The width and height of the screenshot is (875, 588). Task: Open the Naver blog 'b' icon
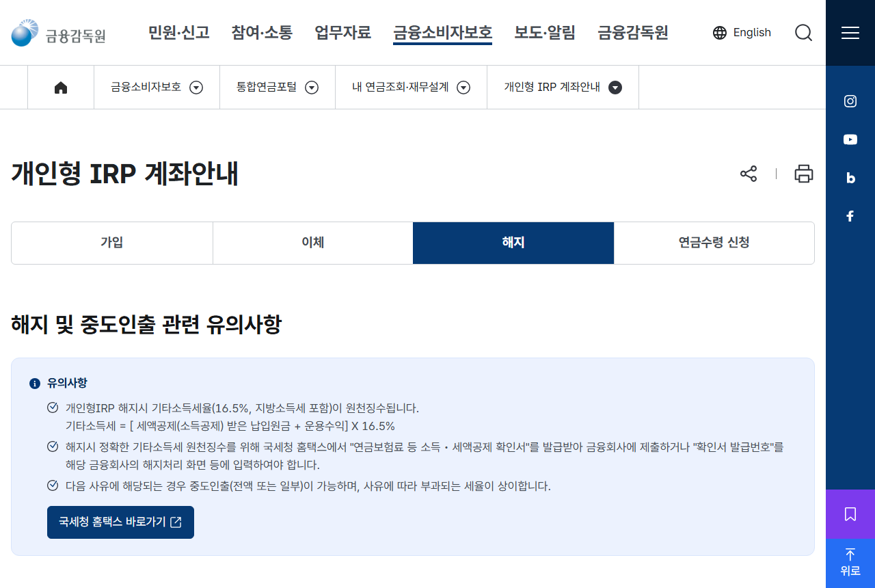tap(850, 178)
